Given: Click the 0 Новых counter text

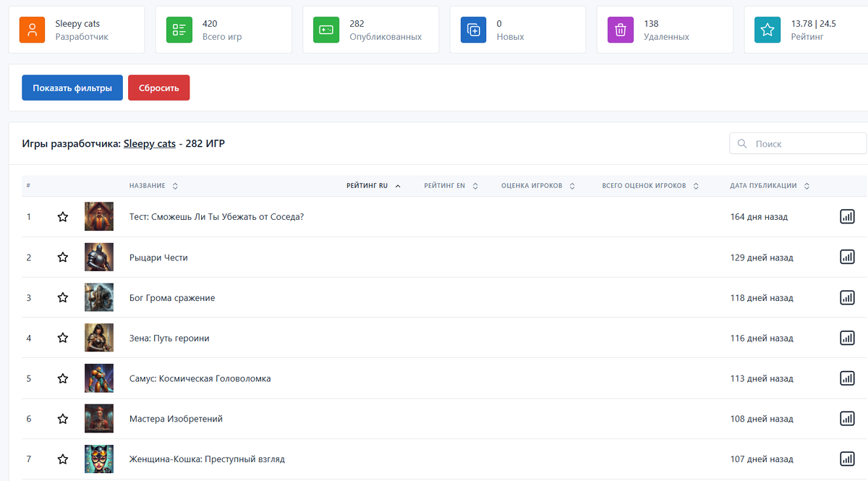Looking at the screenshot, I should [x=510, y=30].
